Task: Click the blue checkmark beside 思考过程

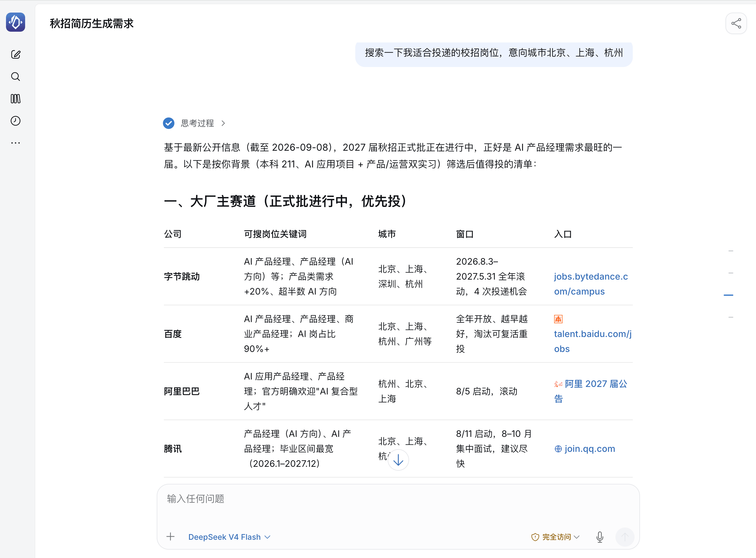Action: tap(169, 123)
